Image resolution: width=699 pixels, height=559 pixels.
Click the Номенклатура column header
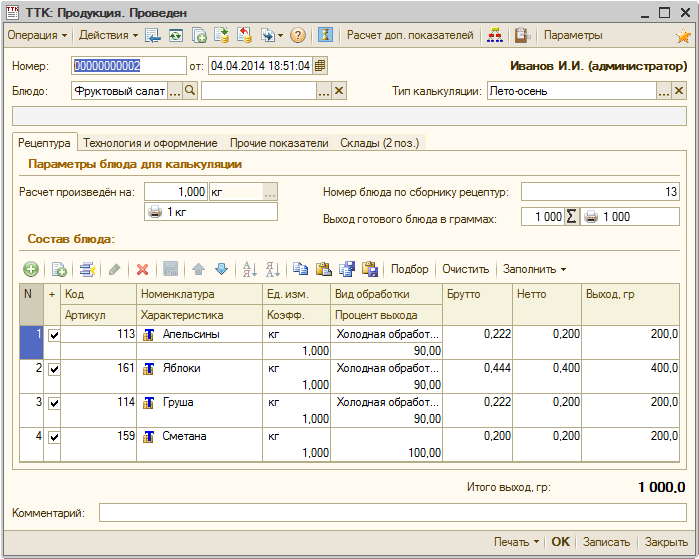[x=200, y=294]
